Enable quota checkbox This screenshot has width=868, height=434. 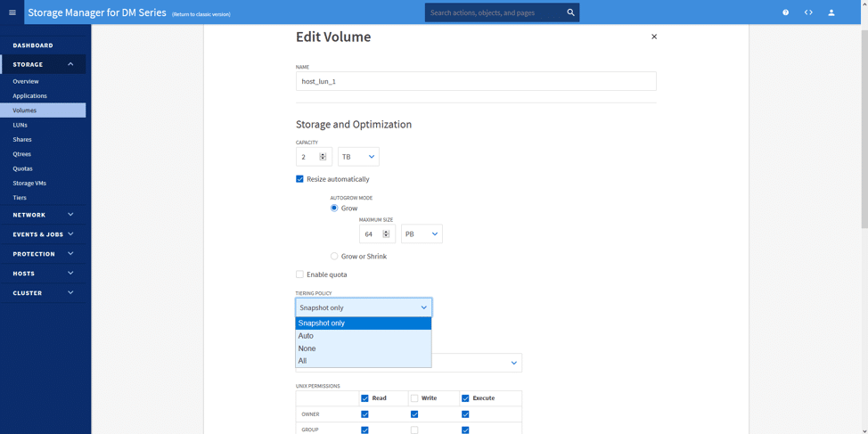[x=299, y=274]
